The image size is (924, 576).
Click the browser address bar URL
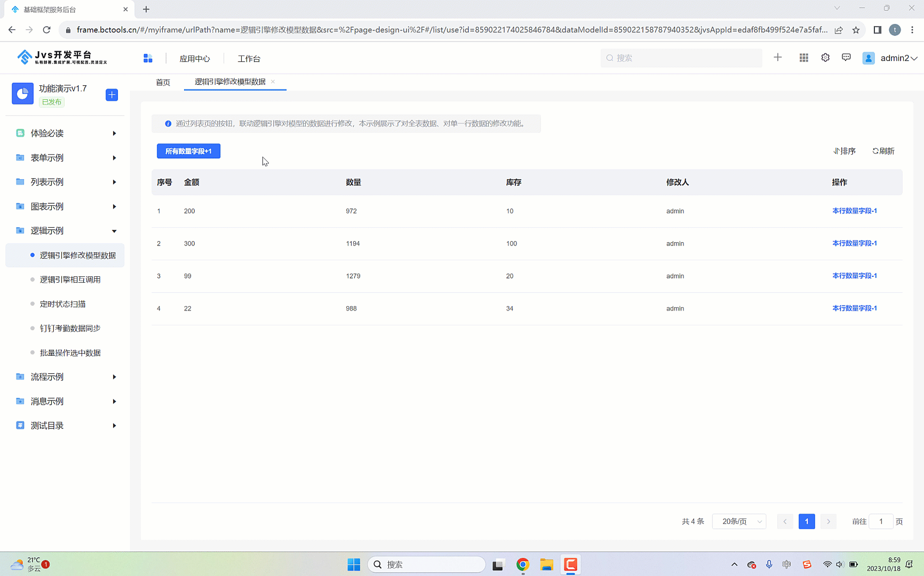(452, 30)
